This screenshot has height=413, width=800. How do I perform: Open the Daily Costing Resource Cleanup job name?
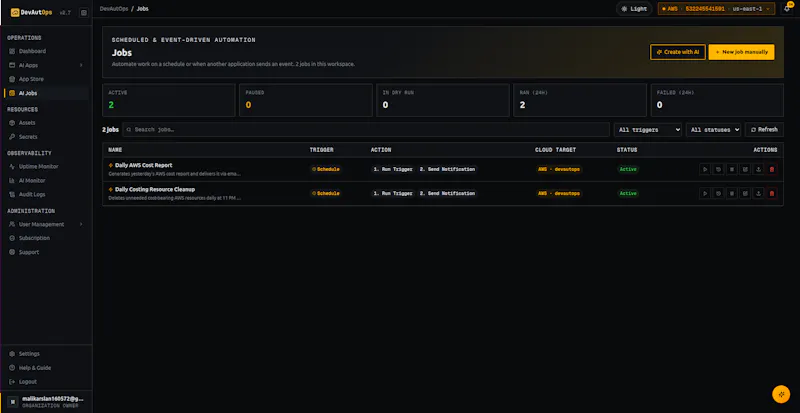click(x=155, y=189)
